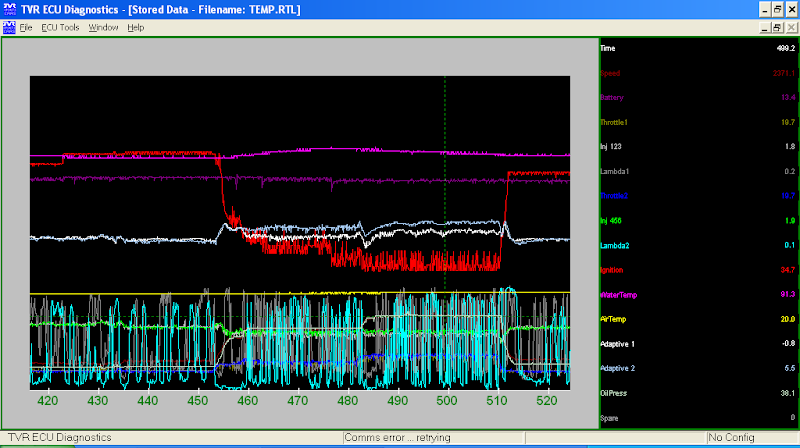Select the WaterTemp channel label

click(x=618, y=295)
